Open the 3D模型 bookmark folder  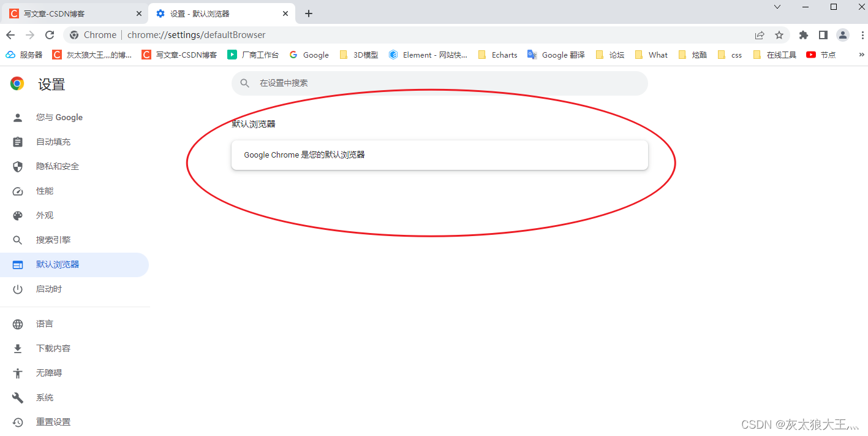coord(359,55)
